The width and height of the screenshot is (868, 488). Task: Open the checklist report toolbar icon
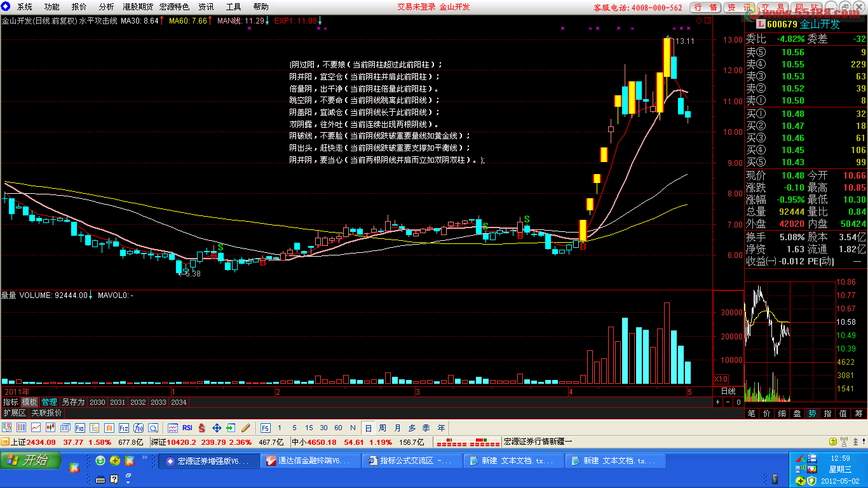[x=6, y=428]
